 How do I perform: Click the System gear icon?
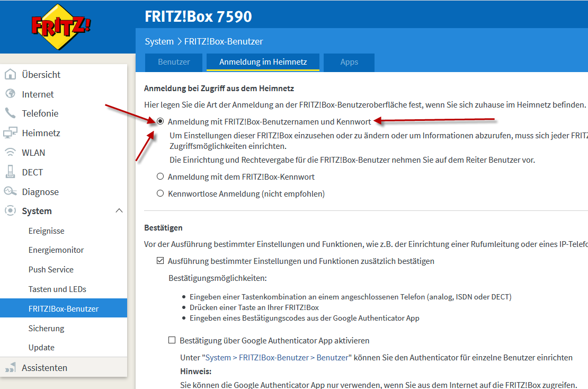tap(10, 211)
